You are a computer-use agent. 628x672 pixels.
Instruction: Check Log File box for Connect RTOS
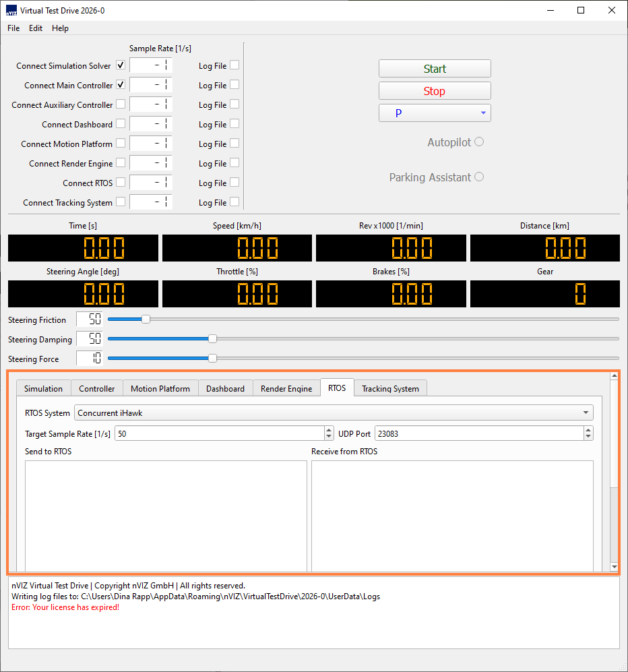[x=234, y=183]
